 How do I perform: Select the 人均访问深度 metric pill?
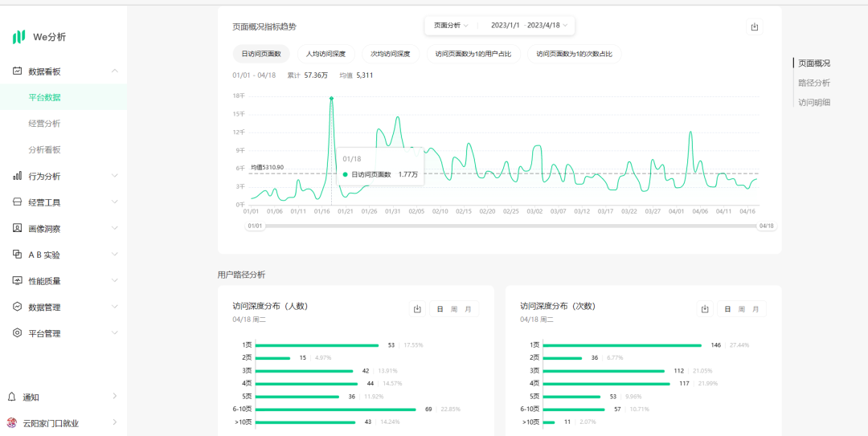tap(325, 54)
